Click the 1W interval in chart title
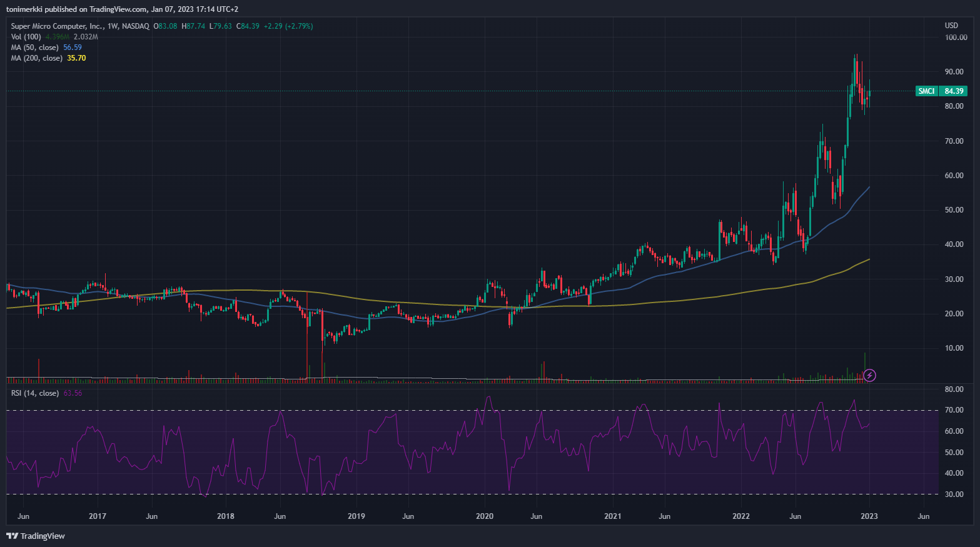Viewport: 980px width, 547px height. click(113, 26)
